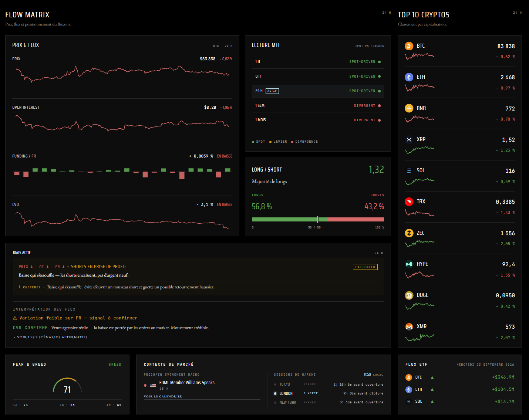Select the 1 SEM. timeframe row
This screenshot has width=529, height=420.
(x=318, y=105)
